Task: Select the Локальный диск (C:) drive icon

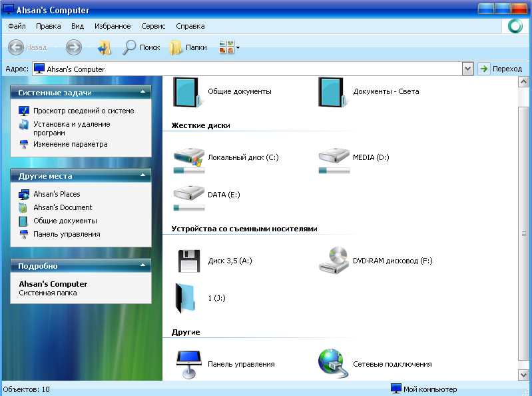Action: point(189,157)
